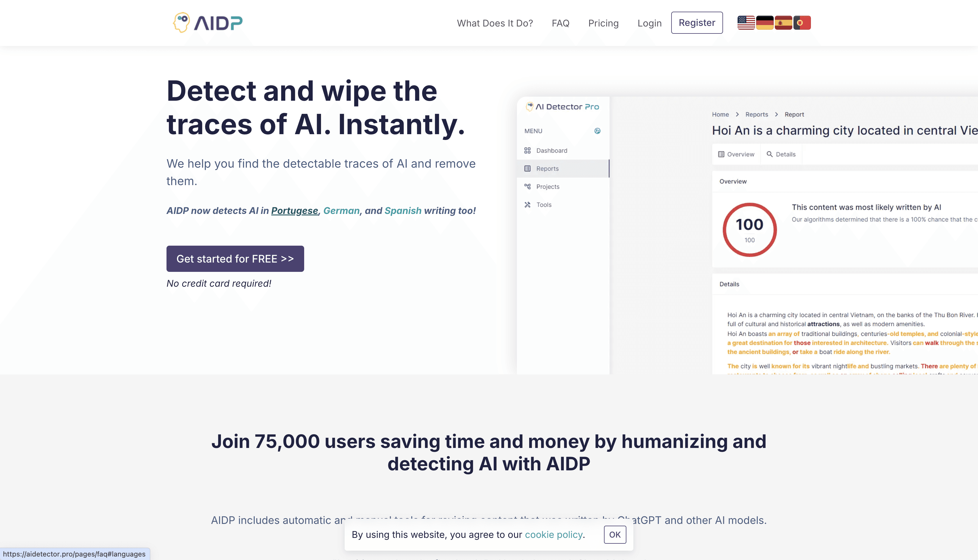Click the AI Detector Pro menu icon

point(597,131)
